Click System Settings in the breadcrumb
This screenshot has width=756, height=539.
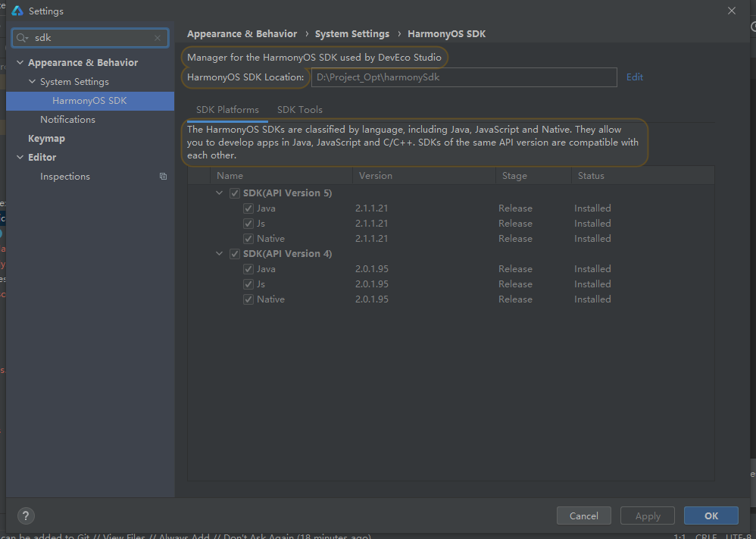click(x=352, y=34)
